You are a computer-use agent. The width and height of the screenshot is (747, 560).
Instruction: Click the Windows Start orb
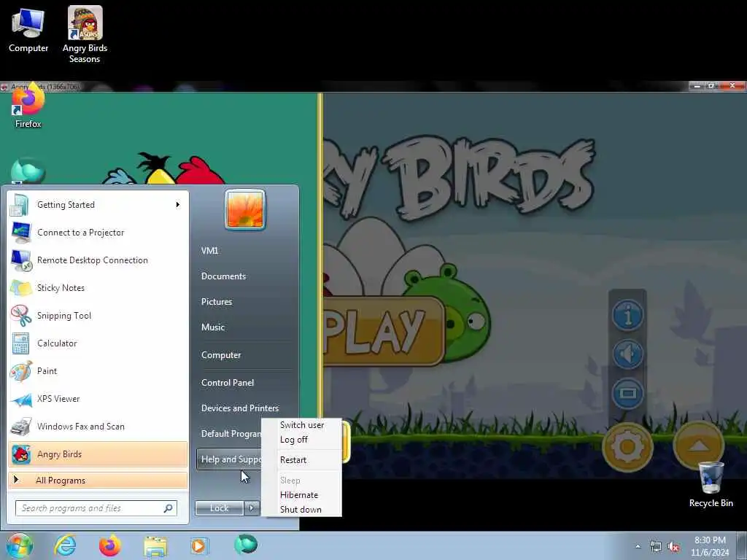pos(20,545)
